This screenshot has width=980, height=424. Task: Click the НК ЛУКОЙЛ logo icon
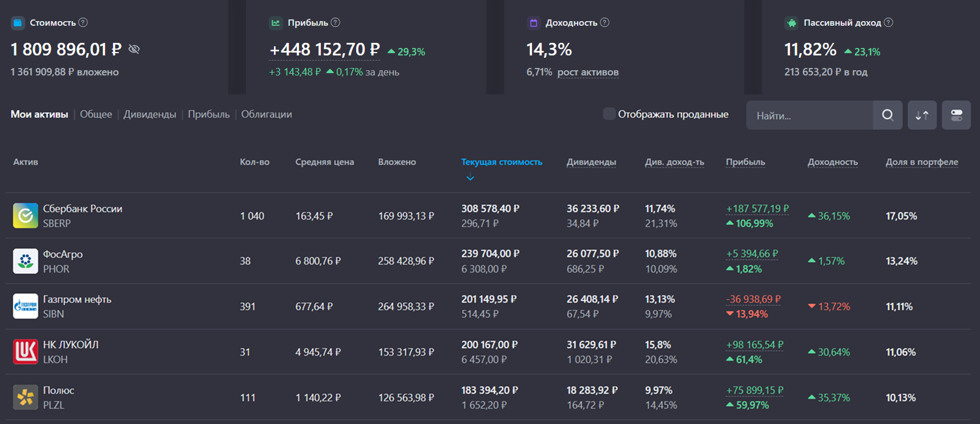(x=26, y=352)
